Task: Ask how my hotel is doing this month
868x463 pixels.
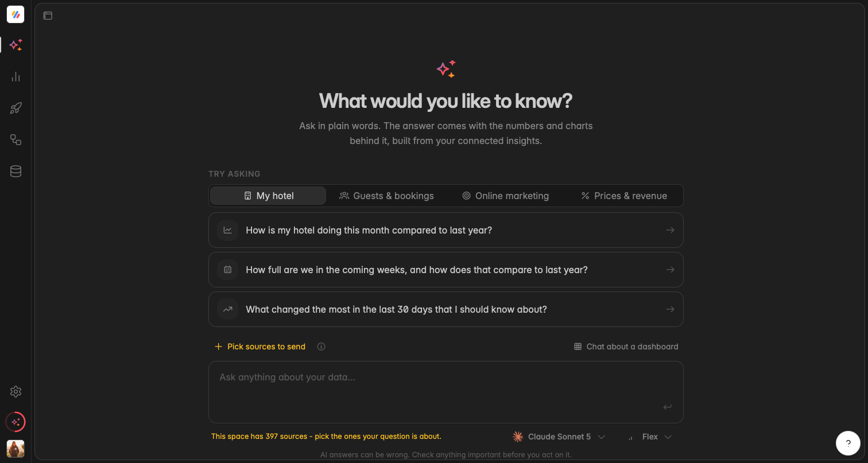Action: tap(446, 230)
